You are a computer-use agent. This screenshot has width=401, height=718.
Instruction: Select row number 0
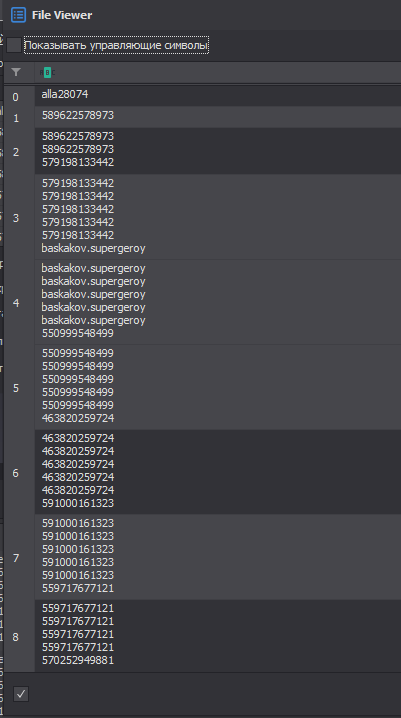(16, 97)
